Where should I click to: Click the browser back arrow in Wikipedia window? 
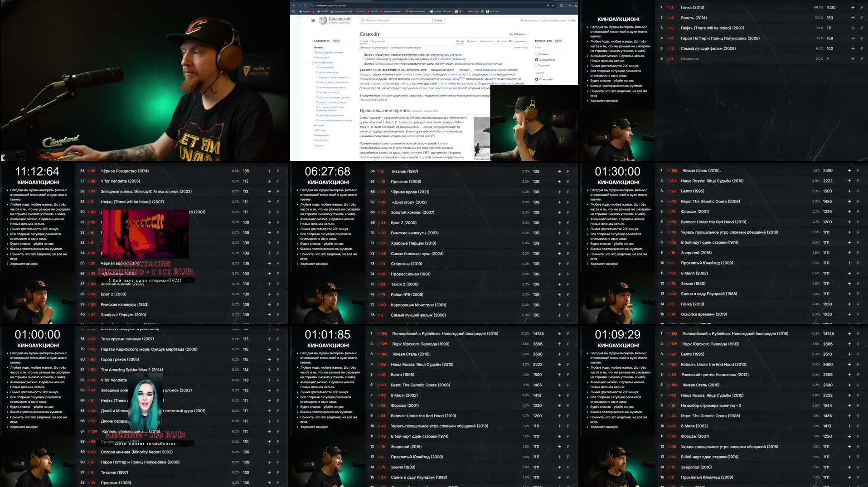pos(294,5)
